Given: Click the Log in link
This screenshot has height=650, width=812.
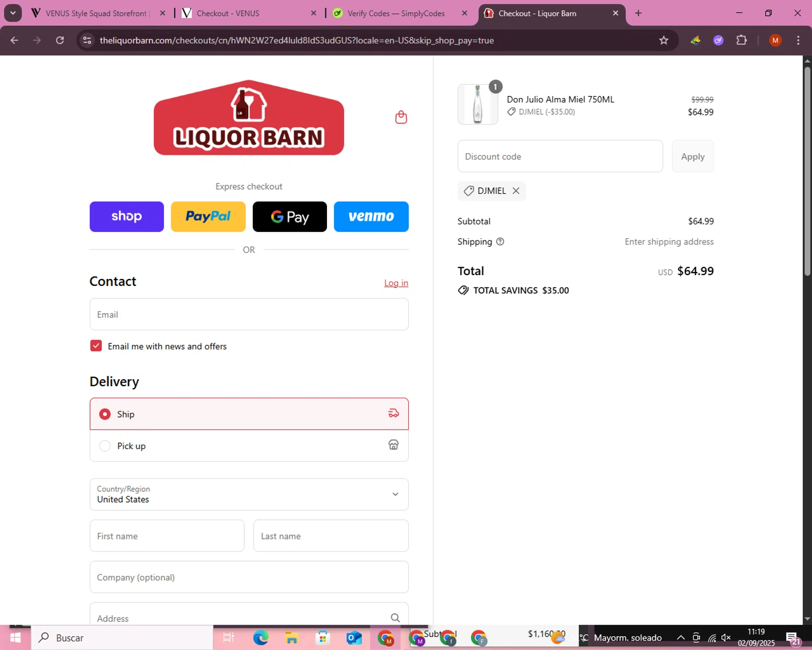Looking at the screenshot, I should 396,283.
